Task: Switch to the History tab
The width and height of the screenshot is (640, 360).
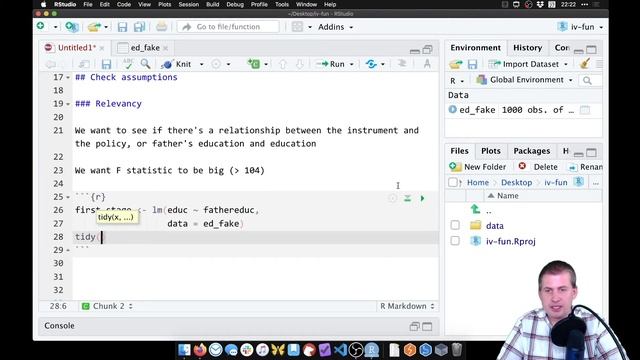Action: tap(527, 48)
